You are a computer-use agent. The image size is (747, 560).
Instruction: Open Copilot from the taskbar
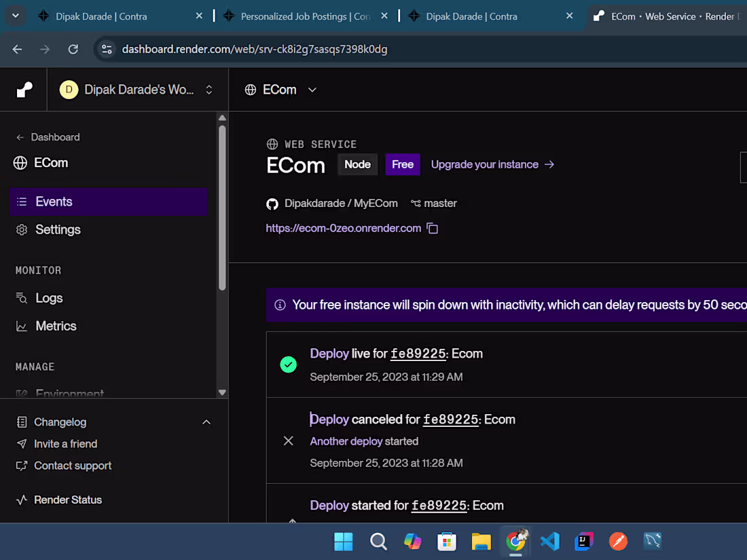point(413,542)
